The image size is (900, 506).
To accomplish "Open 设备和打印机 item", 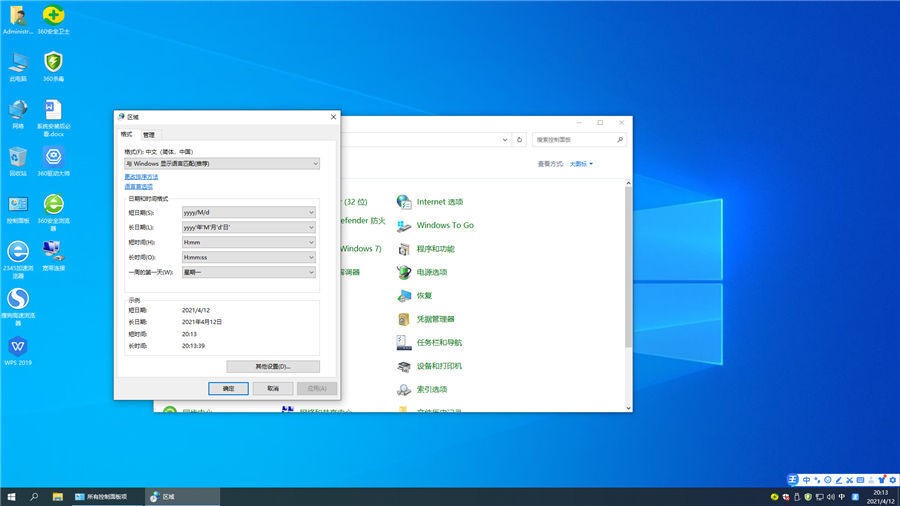I will 439,366.
